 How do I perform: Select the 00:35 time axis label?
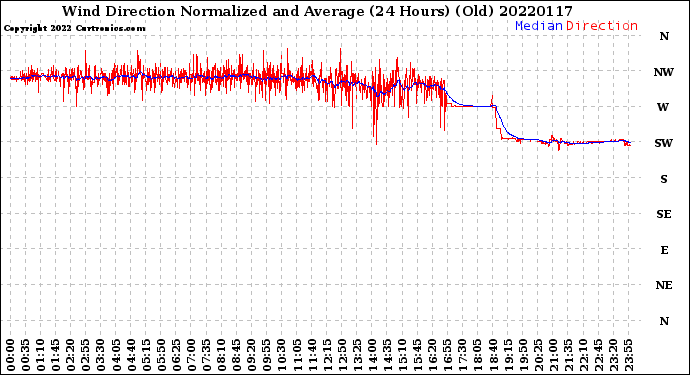[26, 355]
